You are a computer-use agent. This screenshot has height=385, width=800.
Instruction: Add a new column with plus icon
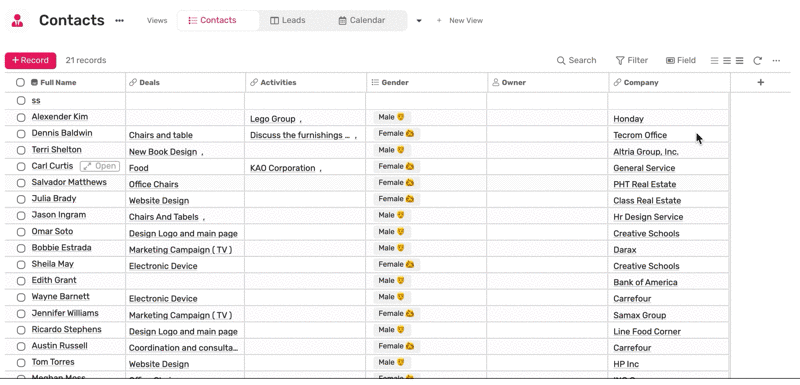click(x=760, y=82)
